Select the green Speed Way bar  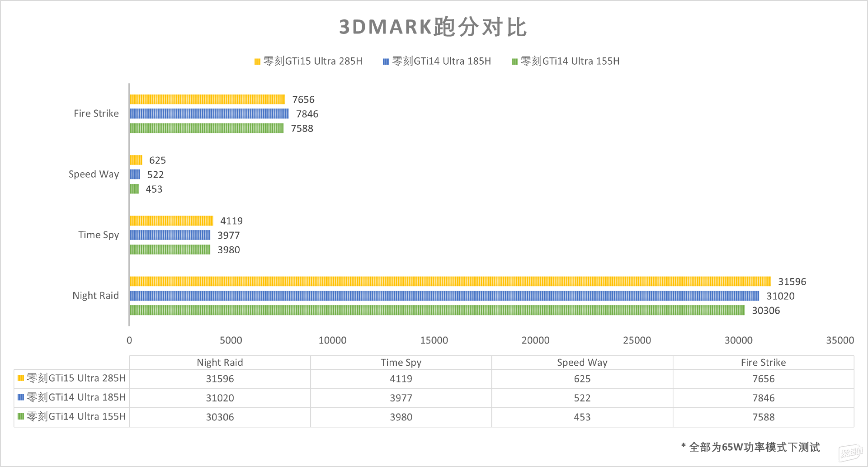[x=134, y=189]
